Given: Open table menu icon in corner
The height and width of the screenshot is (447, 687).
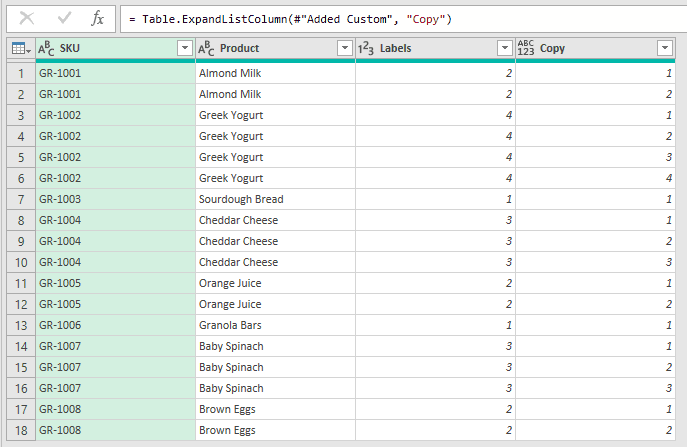Looking at the screenshot, I should tap(21, 48).
